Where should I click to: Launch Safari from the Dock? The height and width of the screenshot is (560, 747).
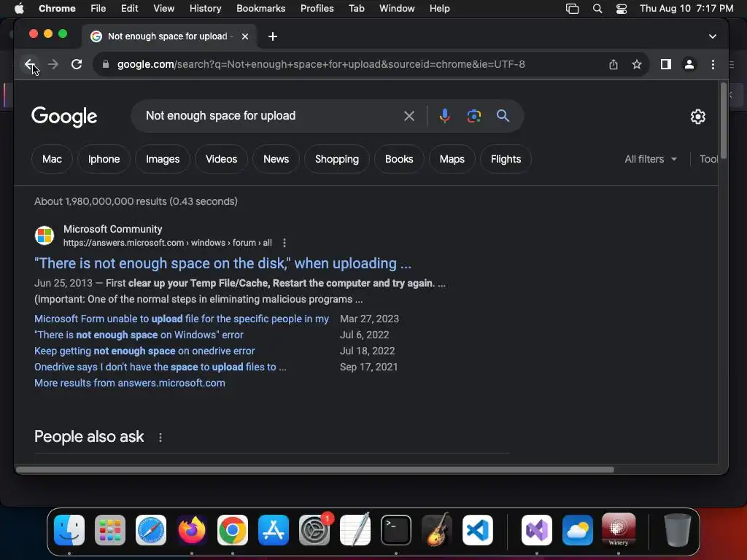click(151, 529)
